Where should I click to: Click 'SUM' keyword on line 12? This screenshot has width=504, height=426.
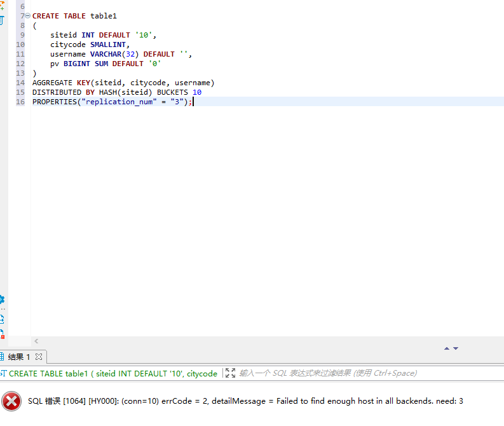pos(101,64)
